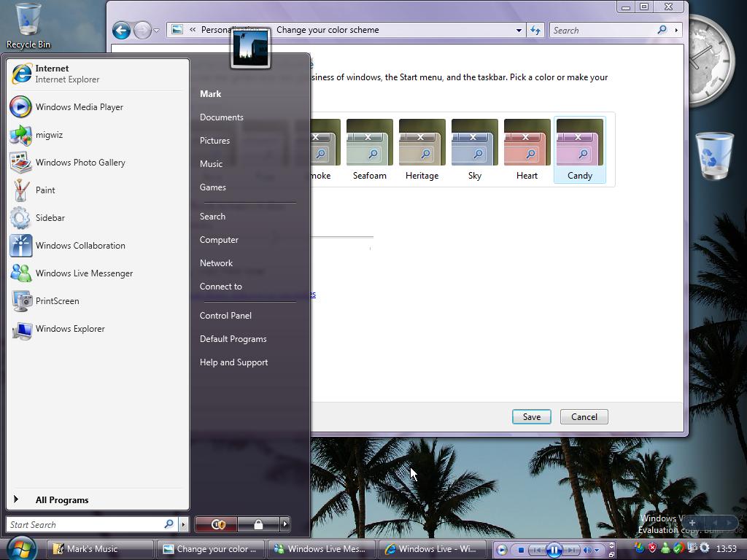Click the refresh icon next to the address bar

535,30
